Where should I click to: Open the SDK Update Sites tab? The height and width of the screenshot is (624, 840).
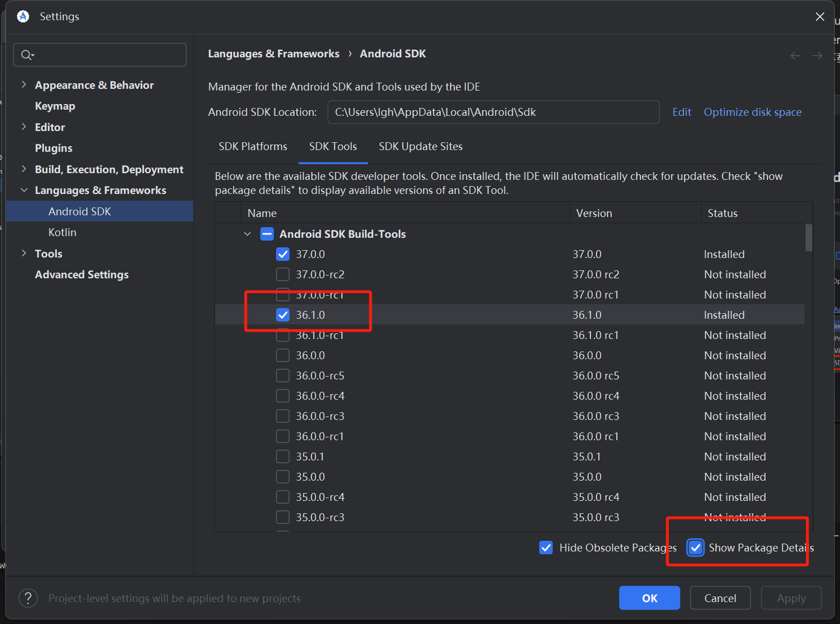(421, 146)
